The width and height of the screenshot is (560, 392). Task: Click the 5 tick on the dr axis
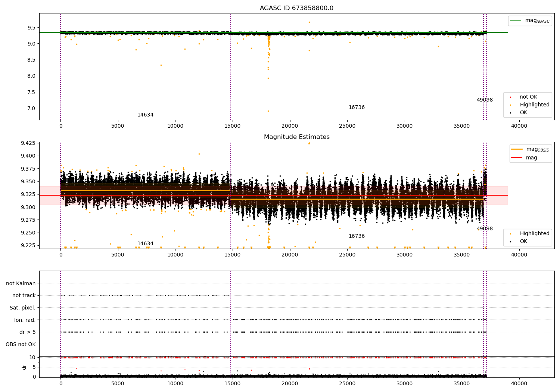click(x=34, y=367)
